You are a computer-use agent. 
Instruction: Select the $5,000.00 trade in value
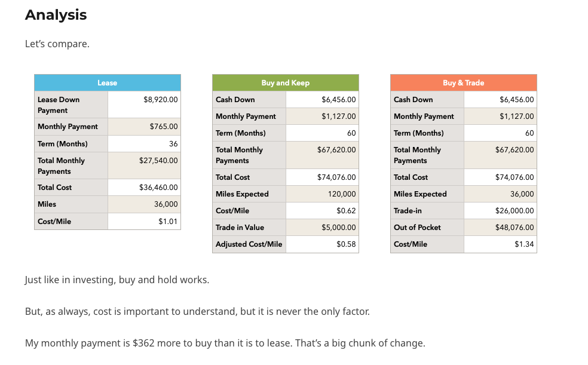pyautogui.click(x=339, y=228)
